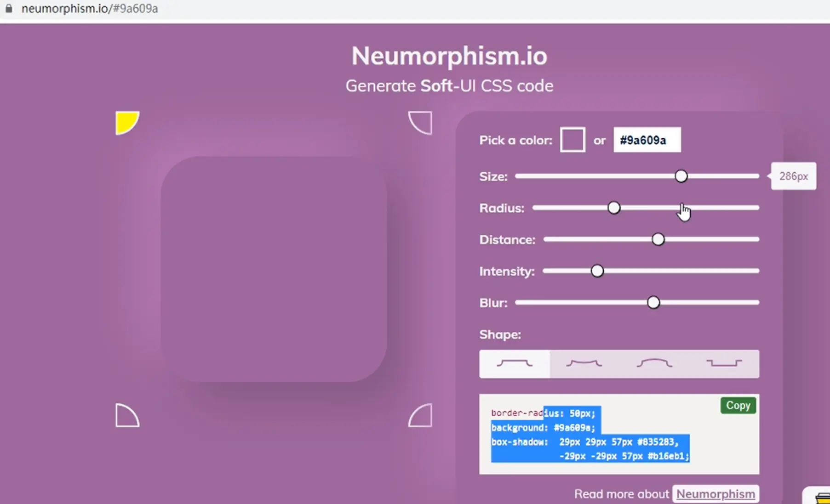
Task: Click the Size slider handle
Action: point(681,176)
